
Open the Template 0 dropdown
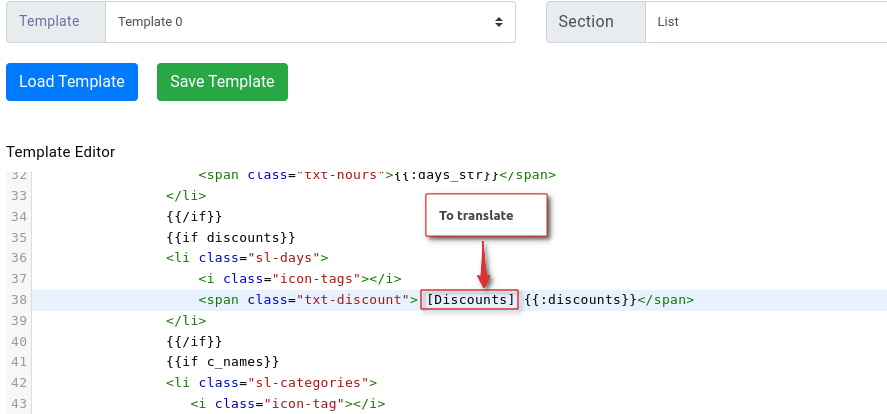pyautogui.click(x=310, y=22)
